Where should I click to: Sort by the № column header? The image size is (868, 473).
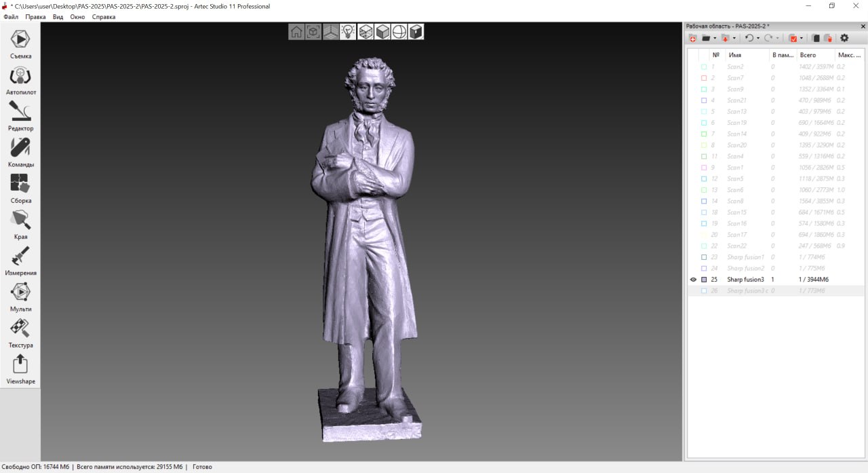[x=716, y=55]
